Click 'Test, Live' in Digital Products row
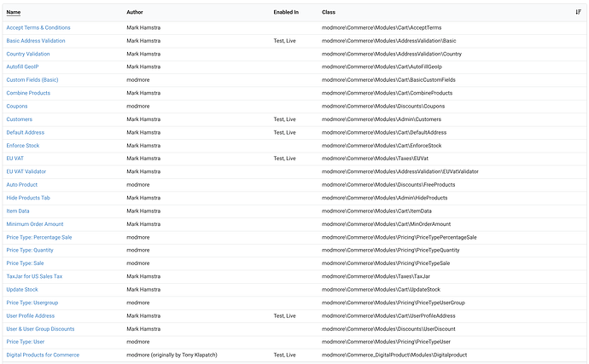The height and width of the screenshot is (364, 589). click(x=284, y=355)
